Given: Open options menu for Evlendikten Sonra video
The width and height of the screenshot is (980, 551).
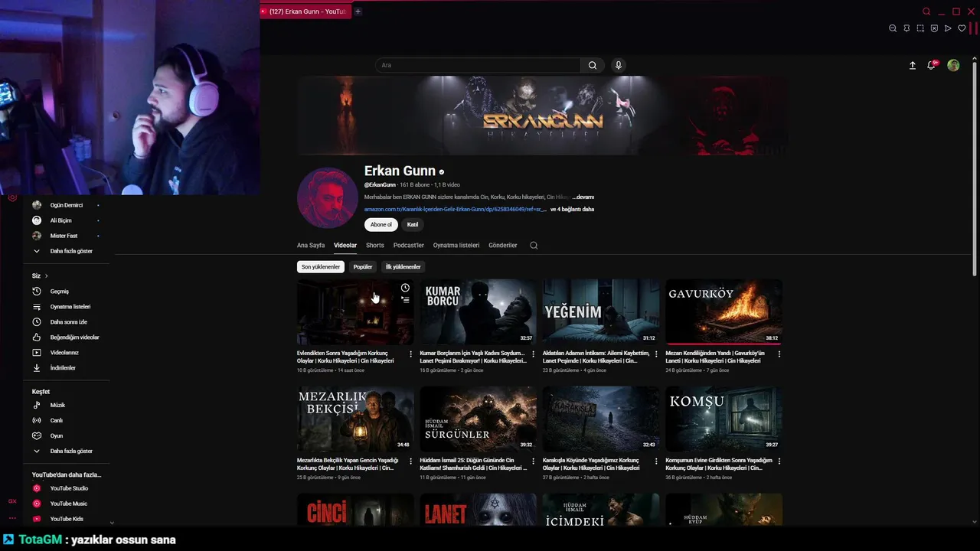Looking at the screenshot, I should coord(410,354).
